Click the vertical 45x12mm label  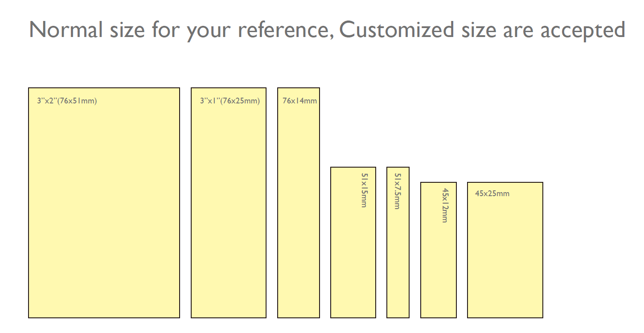tap(445, 205)
